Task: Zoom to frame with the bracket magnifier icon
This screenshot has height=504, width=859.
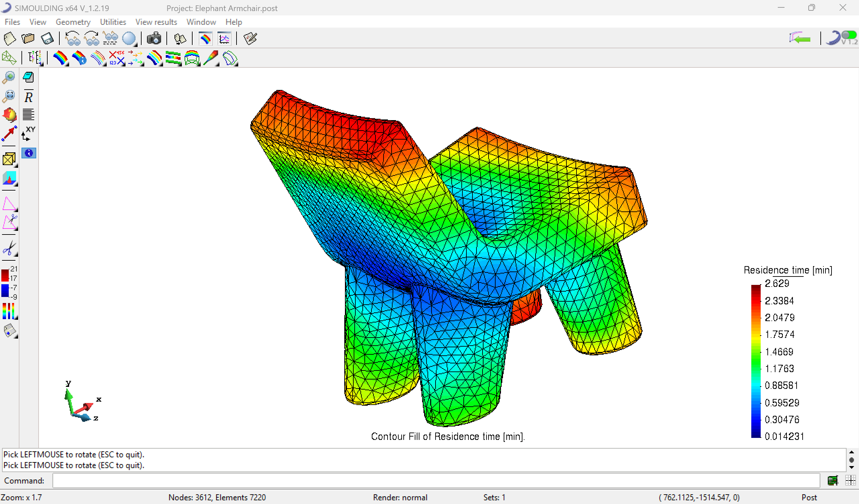Action: point(9,96)
